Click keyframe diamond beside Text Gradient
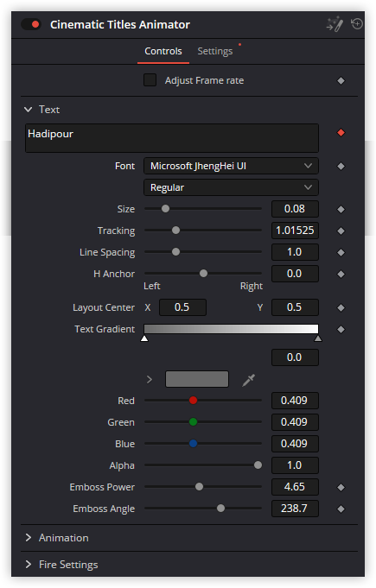 (x=341, y=329)
